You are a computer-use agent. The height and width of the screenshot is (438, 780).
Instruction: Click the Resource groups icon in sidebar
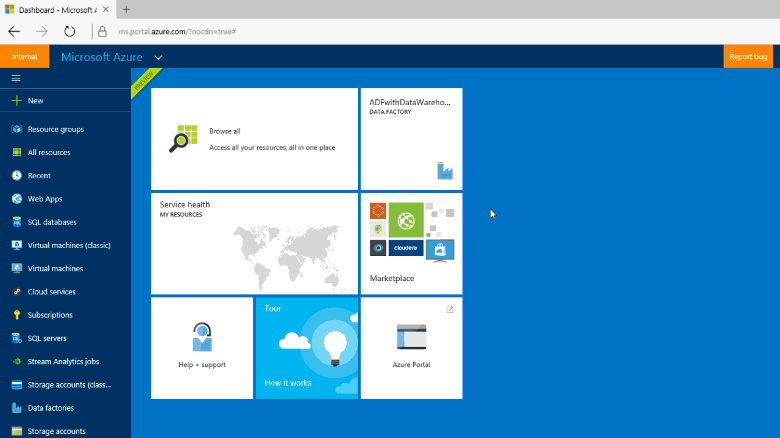[16, 129]
